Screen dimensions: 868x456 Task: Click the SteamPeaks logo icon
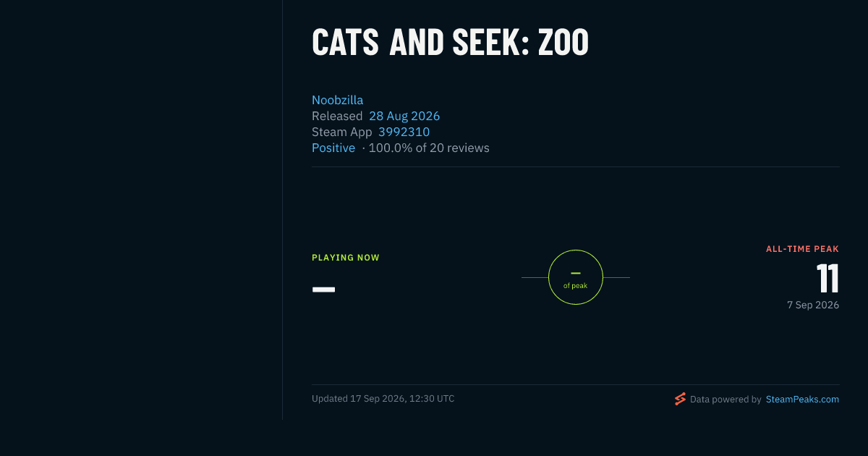680,399
